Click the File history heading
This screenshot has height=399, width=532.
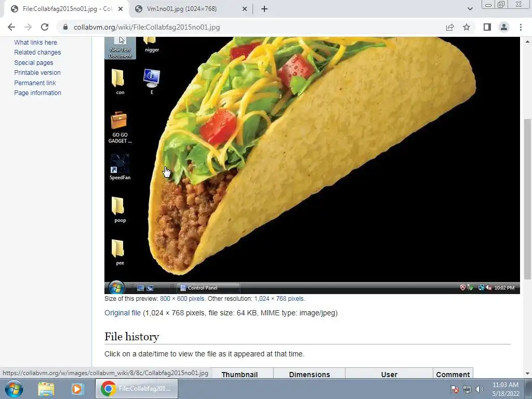tap(131, 337)
